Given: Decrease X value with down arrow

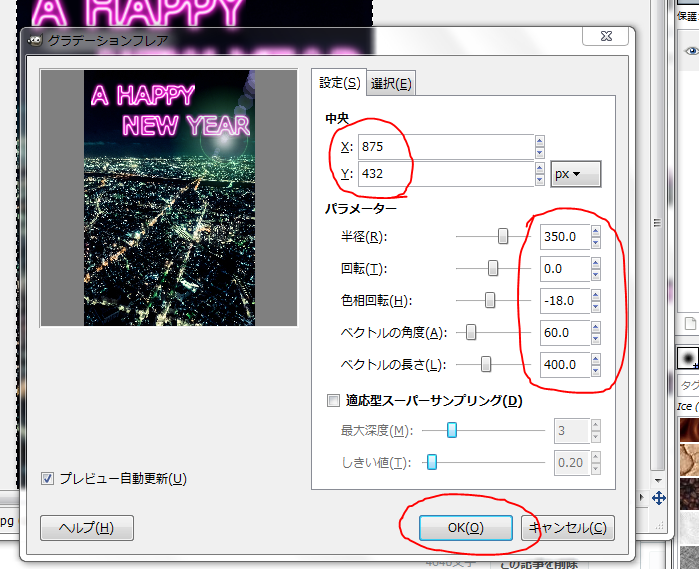Looking at the screenshot, I should (540, 153).
